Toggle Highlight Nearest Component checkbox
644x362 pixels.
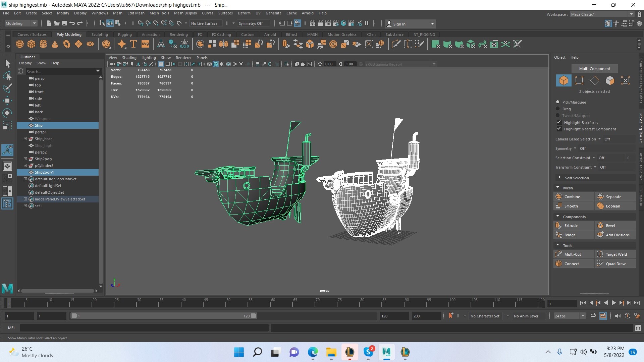click(559, 129)
